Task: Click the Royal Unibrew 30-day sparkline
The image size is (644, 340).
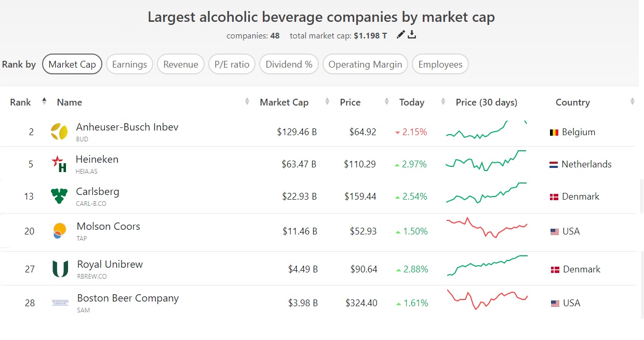Action: 487,266
